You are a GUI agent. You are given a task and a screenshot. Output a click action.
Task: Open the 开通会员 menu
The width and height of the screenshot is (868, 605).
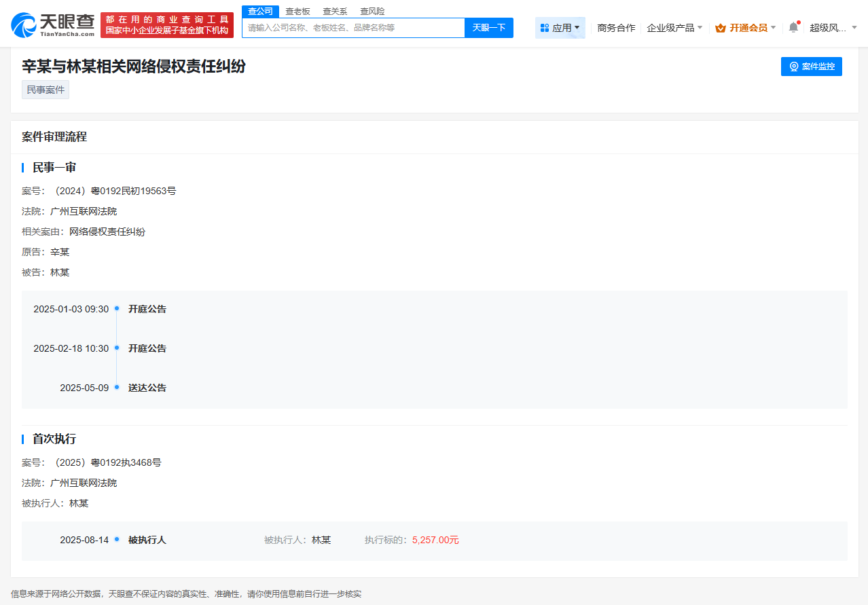coord(745,28)
